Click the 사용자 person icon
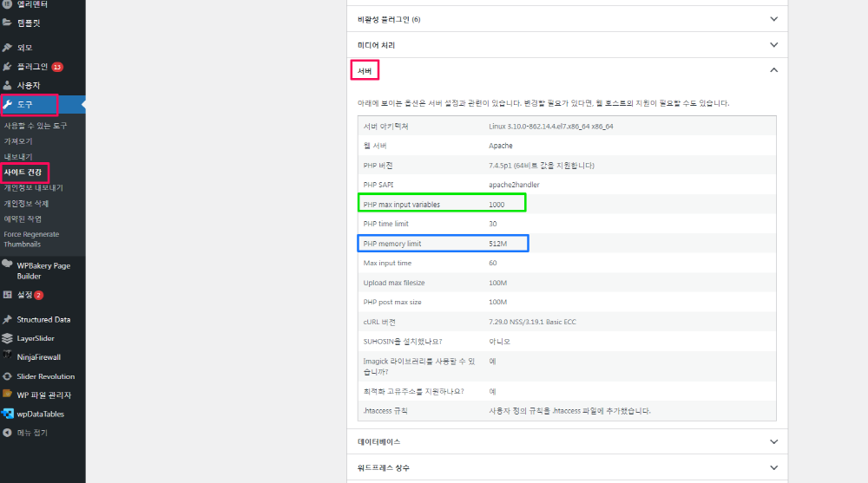The height and width of the screenshot is (483, 868). (7, 85)
